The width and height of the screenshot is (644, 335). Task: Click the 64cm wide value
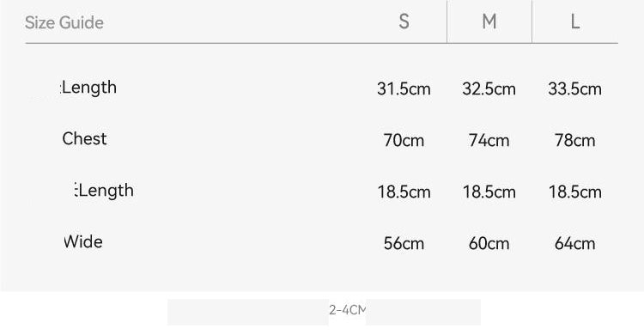pos(574,244)
